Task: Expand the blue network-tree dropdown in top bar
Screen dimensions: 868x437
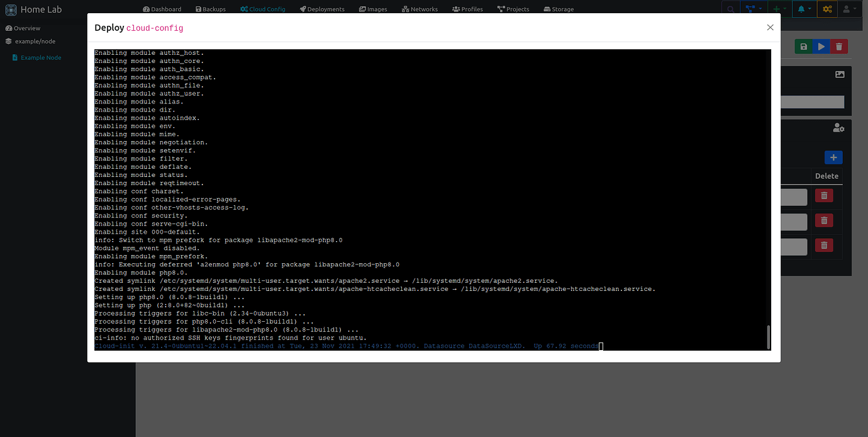Action: pyautogui.click(x=753, y=9)
